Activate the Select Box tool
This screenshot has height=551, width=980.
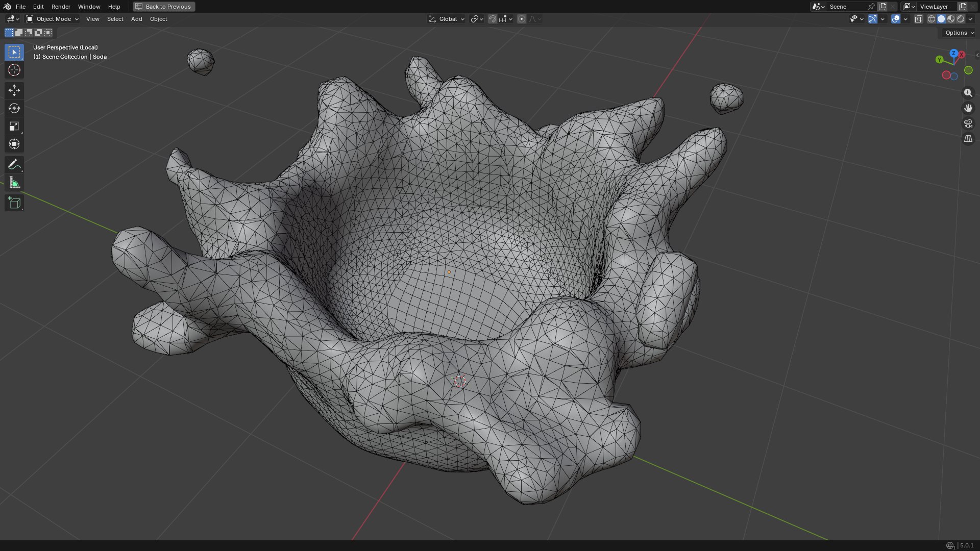coord(14,52)
